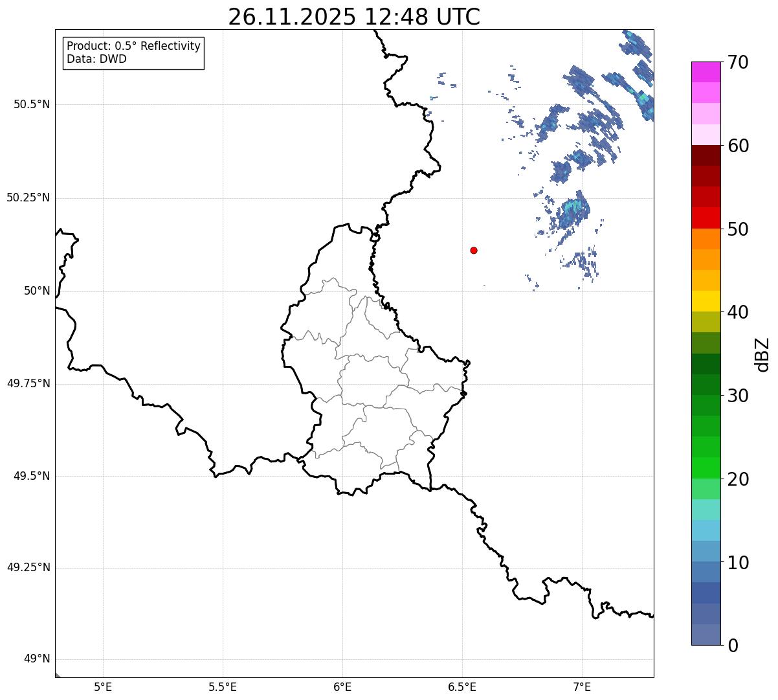Click the colorbar tick label '0'
The image size is (778, 700).
tap(733, 646)
